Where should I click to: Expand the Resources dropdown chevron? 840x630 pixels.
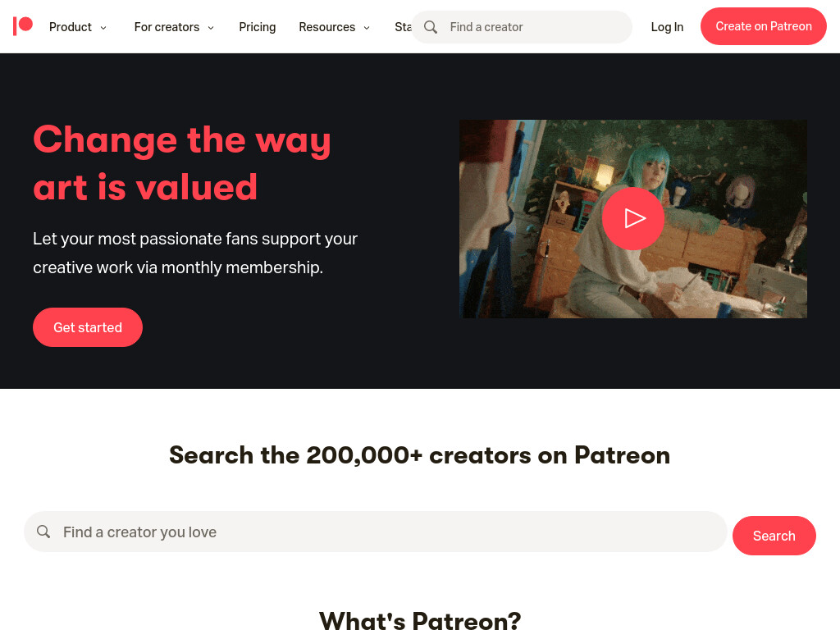tap(367, 28)
